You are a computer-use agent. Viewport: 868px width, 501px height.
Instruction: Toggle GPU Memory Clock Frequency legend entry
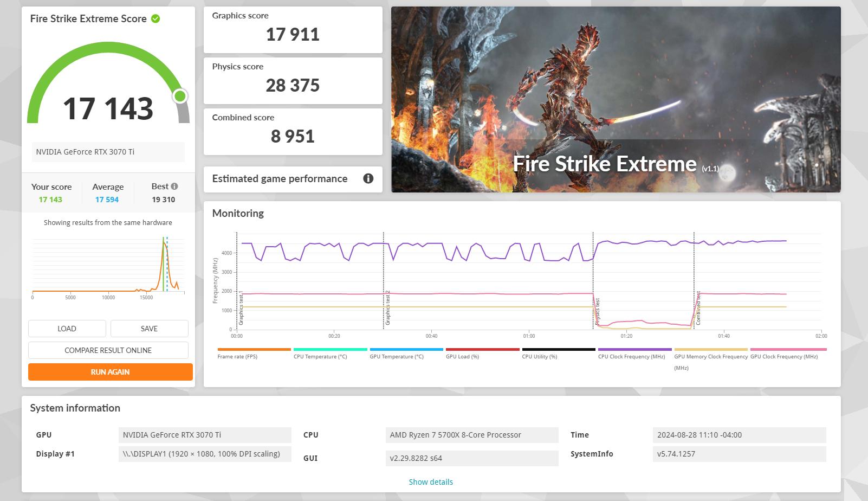pyautogui.click(x=711, y=359)
